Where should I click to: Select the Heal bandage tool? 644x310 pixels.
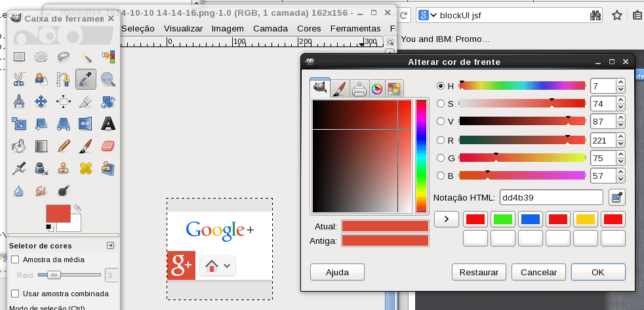(86, 168)
